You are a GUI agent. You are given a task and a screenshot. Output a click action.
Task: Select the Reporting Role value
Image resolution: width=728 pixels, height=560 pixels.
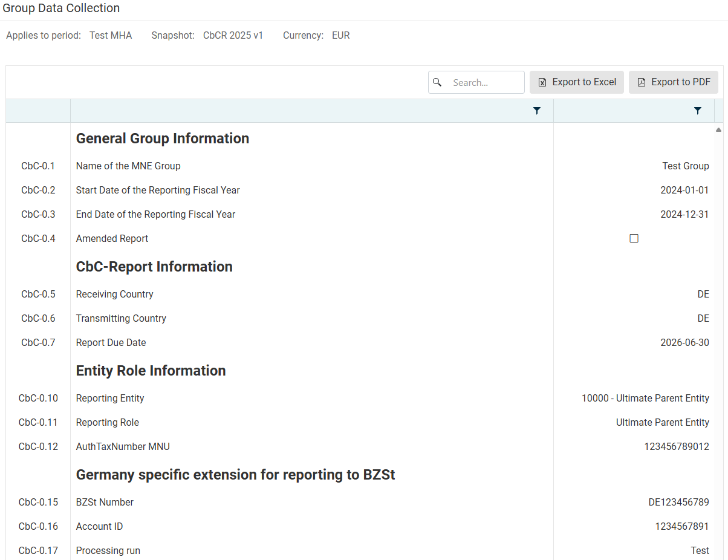tap(662, 422)
